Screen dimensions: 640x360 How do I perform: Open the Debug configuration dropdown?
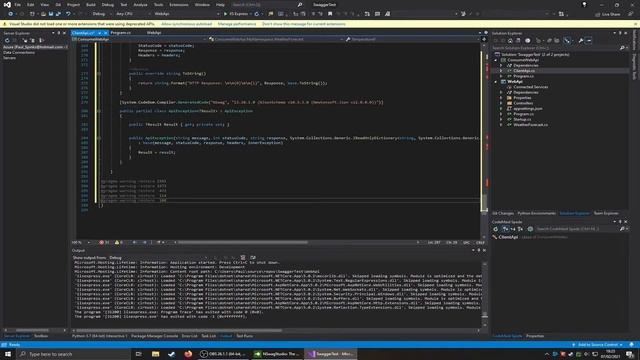point(101,14)
